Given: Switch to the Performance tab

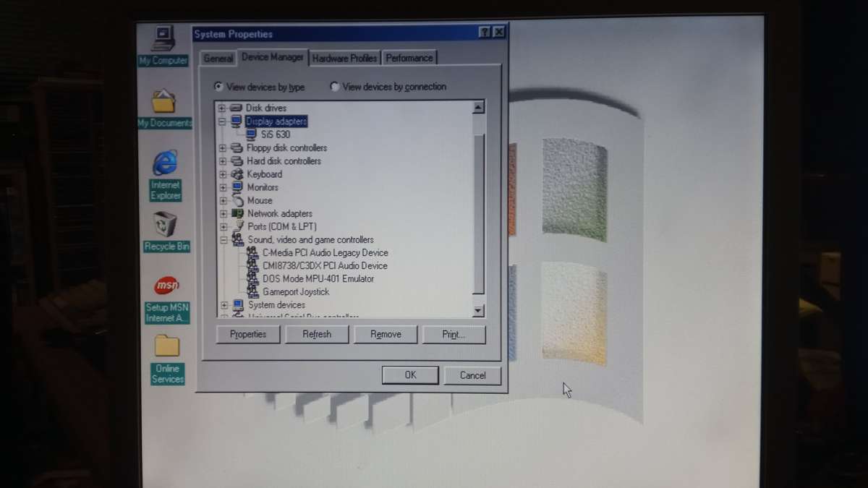Looking at the screenshot, I should pyautogui.click(x=409, y=59).
